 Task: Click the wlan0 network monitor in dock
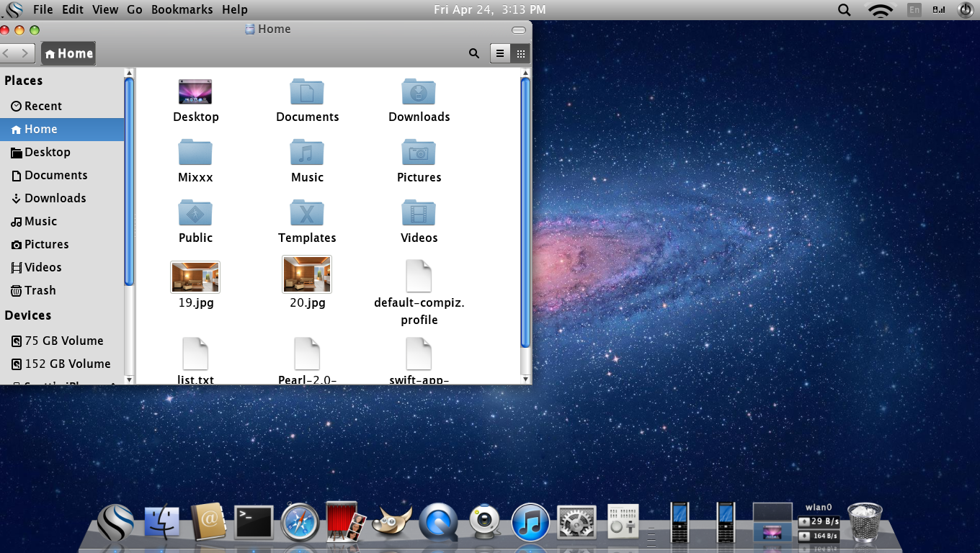point(819,523)
